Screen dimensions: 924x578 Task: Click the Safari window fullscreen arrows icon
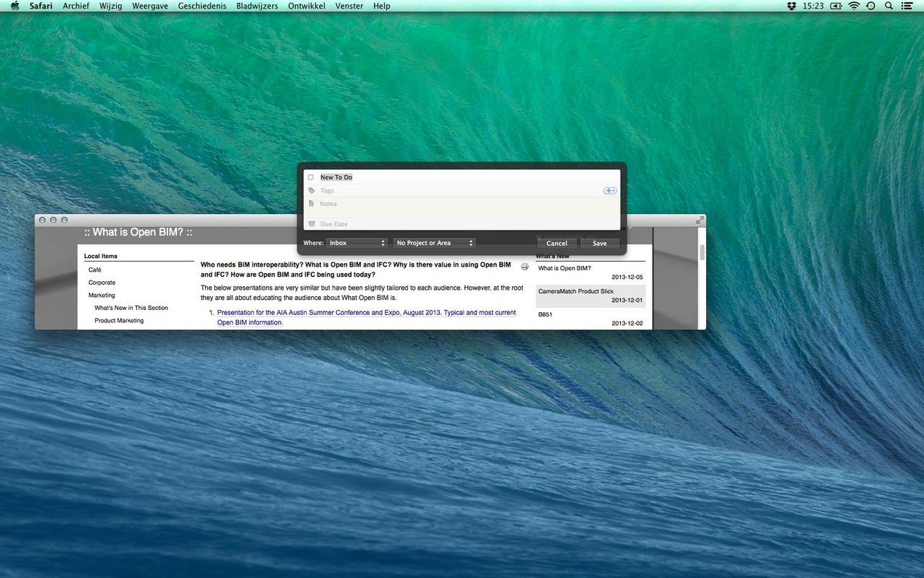(699, 220)
